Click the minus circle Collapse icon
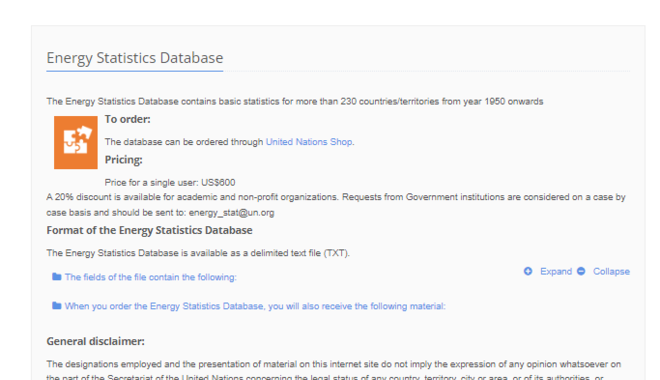This screenshot has width=660, height=380. coord(581,271)
